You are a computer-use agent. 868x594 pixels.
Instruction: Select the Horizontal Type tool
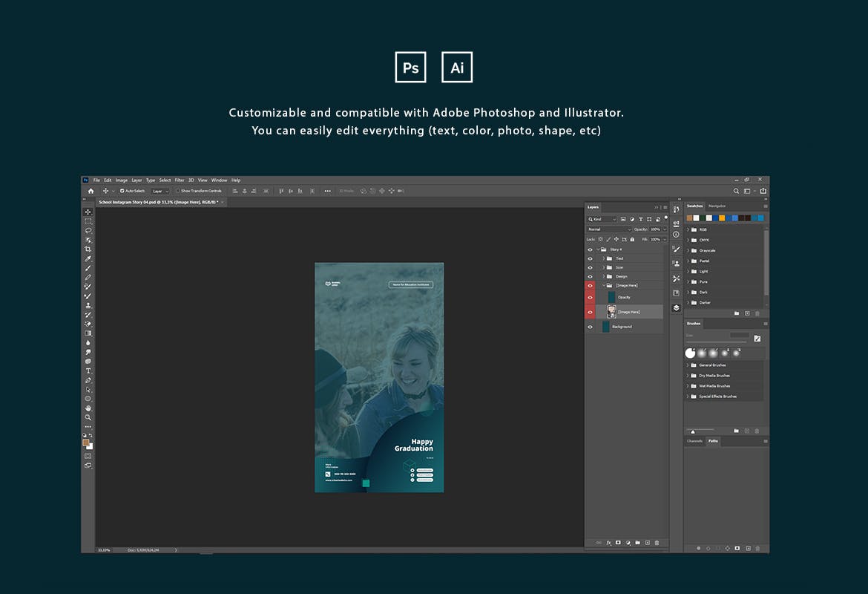tap(88, 371)
